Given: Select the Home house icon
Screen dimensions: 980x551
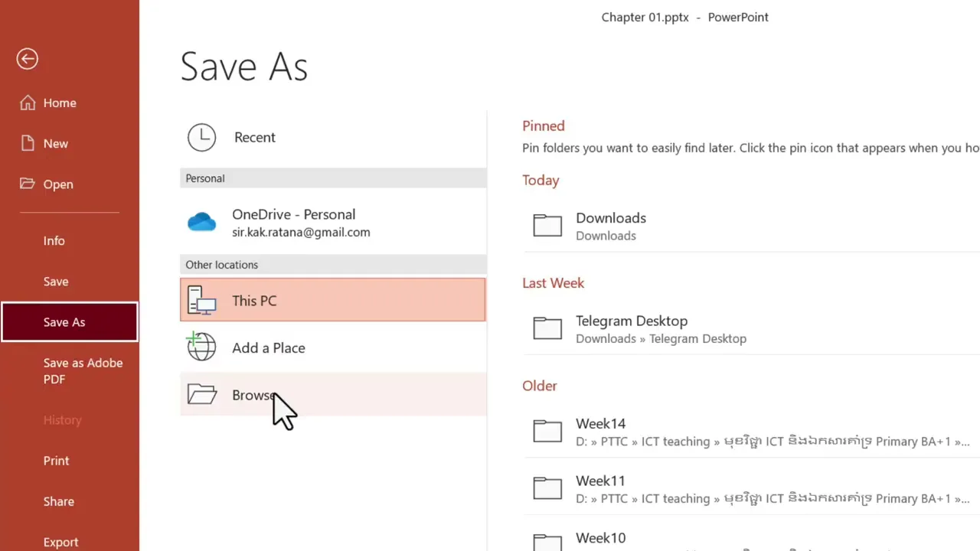Looking at the screenshot, I should pos(28,103).
